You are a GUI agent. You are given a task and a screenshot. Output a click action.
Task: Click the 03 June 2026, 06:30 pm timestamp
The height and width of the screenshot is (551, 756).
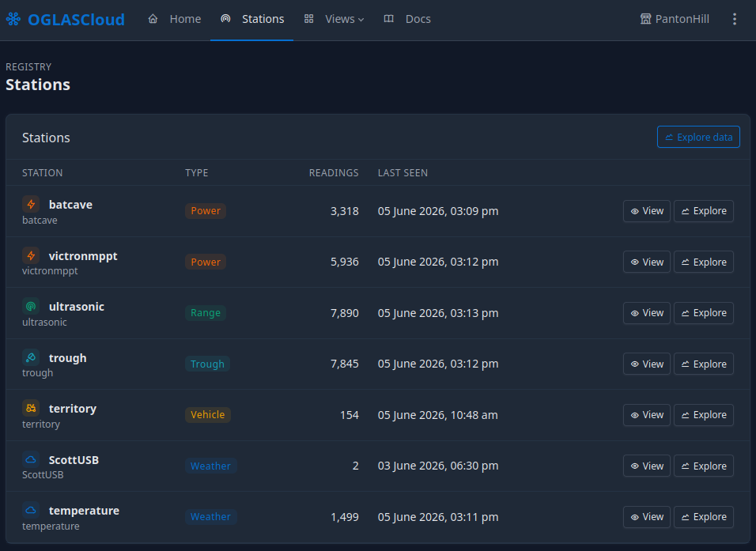click(x=438, y=466)
